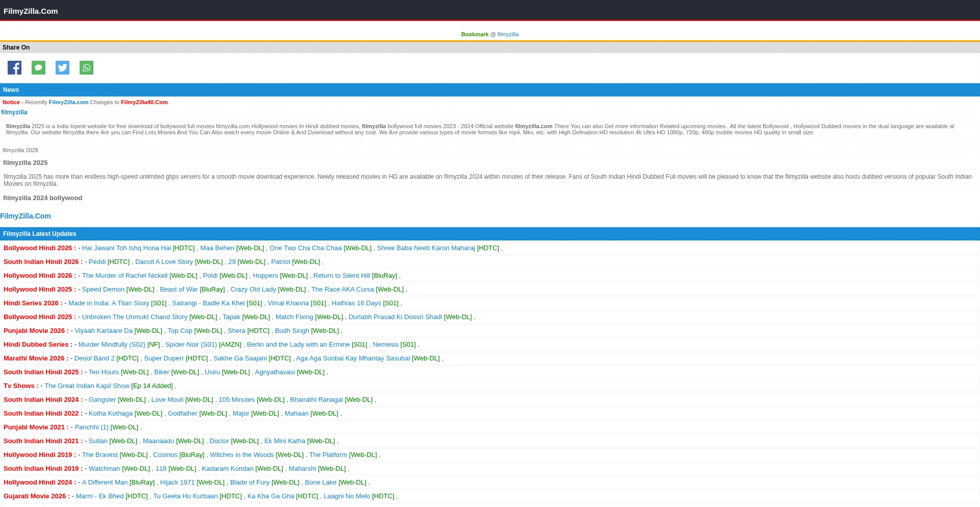
Task: Open Aga Aga Sunbai Kay Mhantay Sasubai
Action: pos(353,358)
